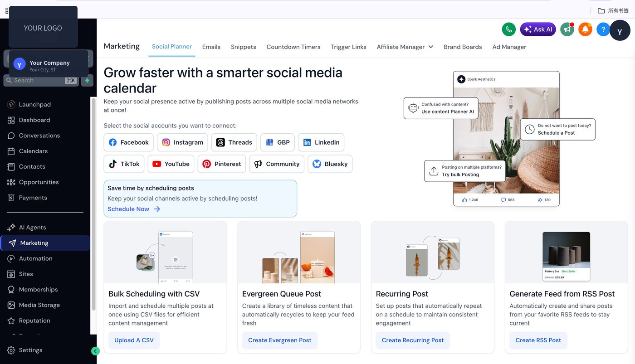Viewport: 635px width, 364px height.
Task: Connect a Facebook account
Action: click(129, 142)
